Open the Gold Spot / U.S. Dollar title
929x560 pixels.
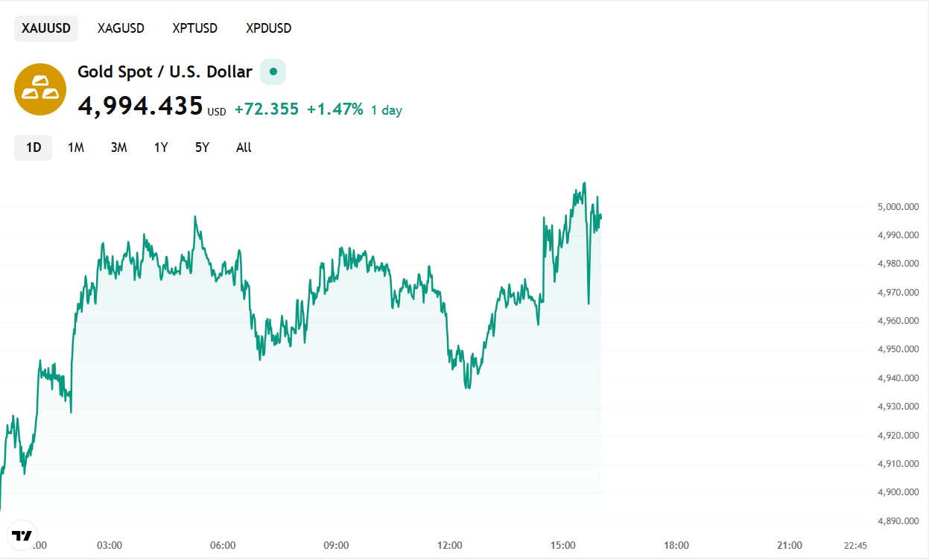[x=164, y=71]
